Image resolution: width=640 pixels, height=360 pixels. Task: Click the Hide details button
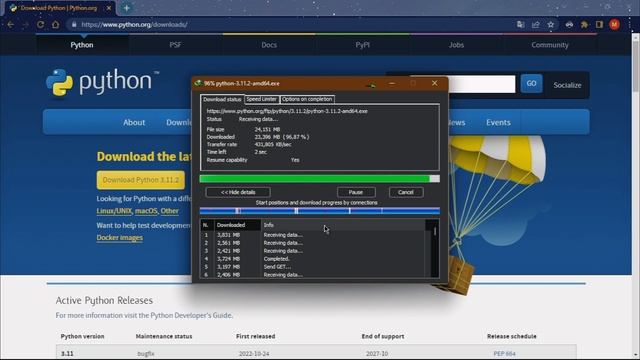pyautogui.click(x=238, y=192)
